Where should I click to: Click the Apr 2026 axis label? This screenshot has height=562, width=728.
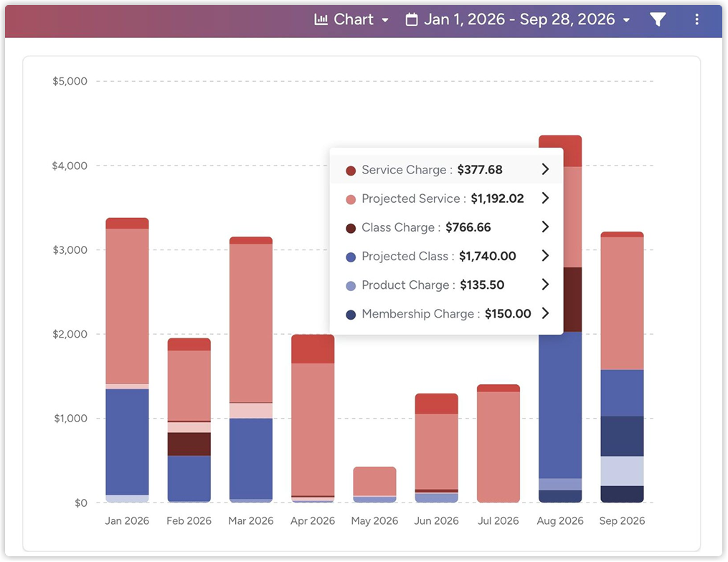pyautogui.click(x=313, y=520)
